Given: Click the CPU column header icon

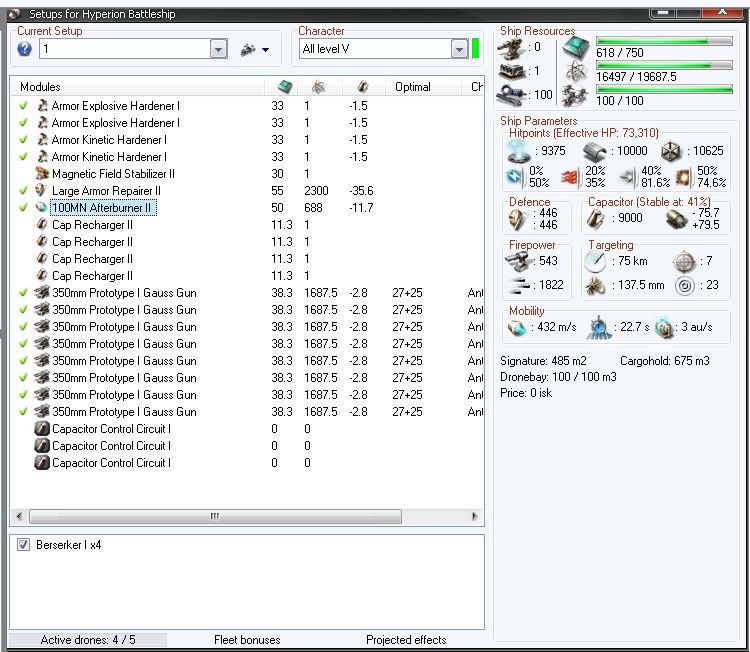Looking at the screenshot, I should click(x=285, y=87).
